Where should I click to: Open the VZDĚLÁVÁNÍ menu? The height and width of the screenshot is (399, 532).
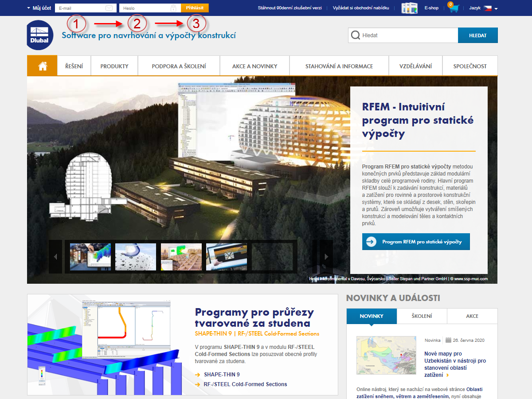pyautogui.click(x=416, y=66)
